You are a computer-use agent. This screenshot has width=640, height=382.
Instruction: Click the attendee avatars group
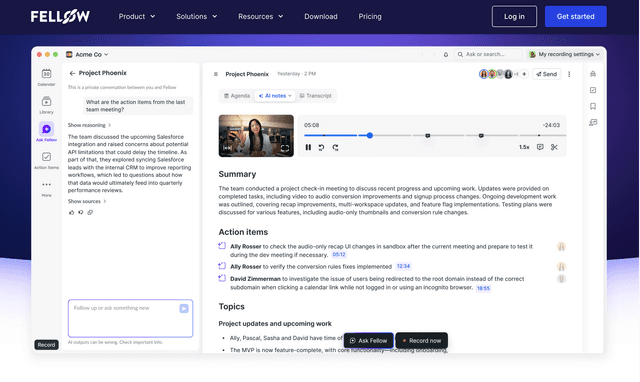point(499,74)
